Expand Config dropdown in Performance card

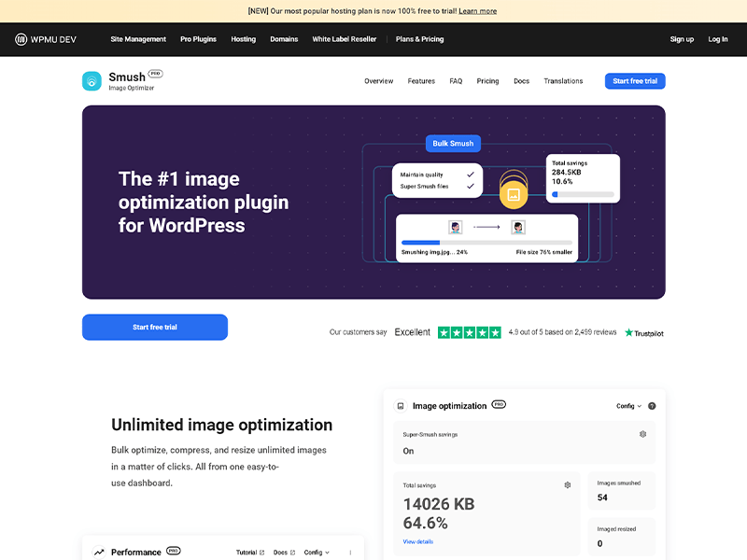coord(317,553)
